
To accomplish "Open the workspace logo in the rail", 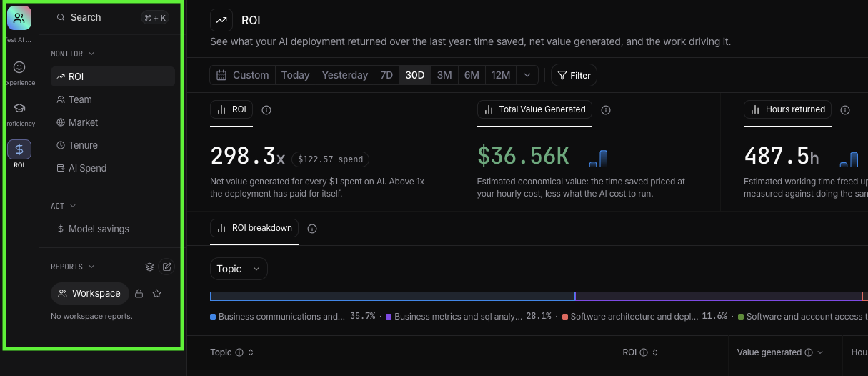I will tap(19, 18).
